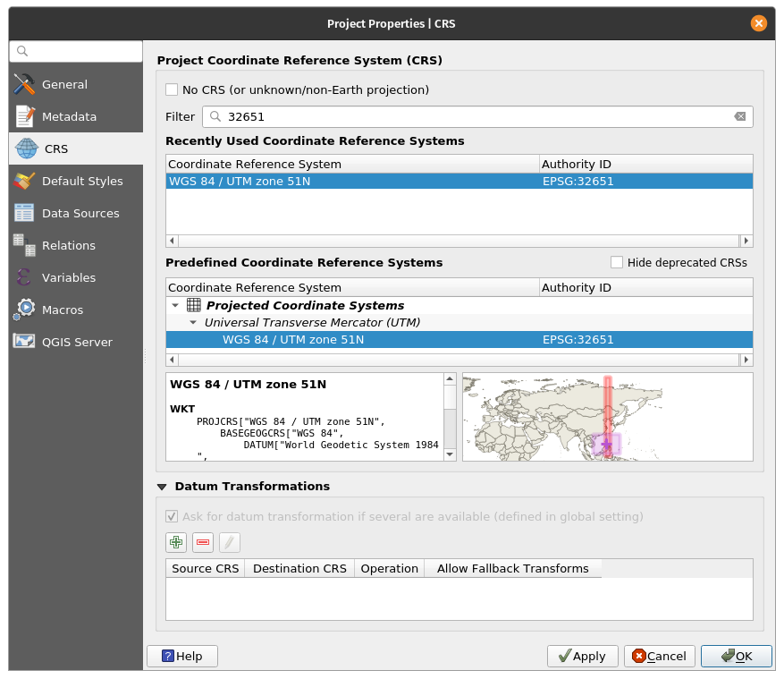Collapse Projected Coordinate Systems tree node
Screen dimensions: 784x679
[176, 306]
